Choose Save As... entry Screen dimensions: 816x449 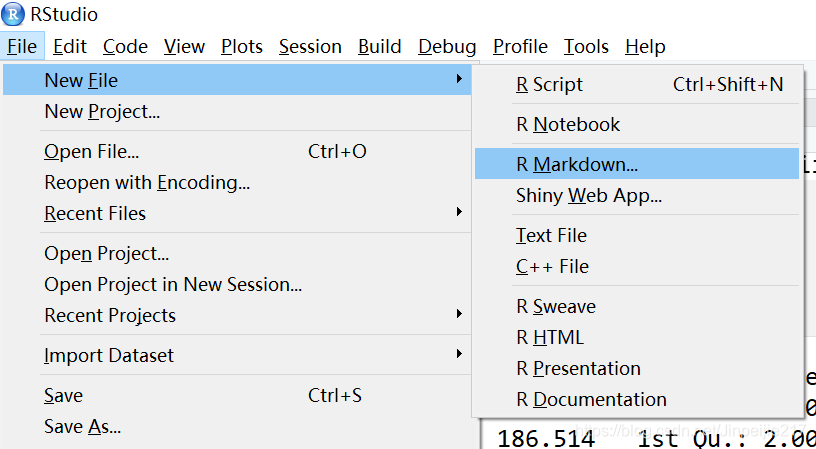point(237,427)
